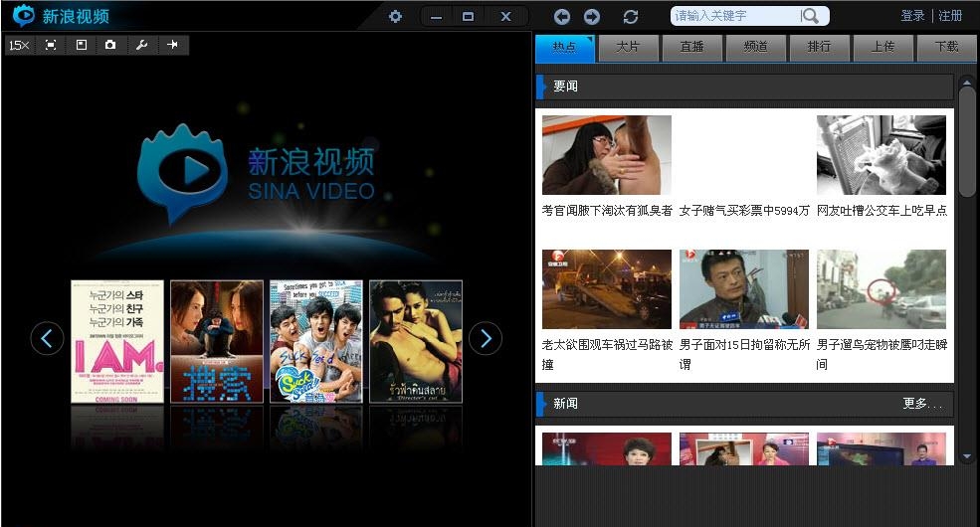The image size is (980, 527).
Task: Click the search magnifier icon
Action: tap(810, 16)
